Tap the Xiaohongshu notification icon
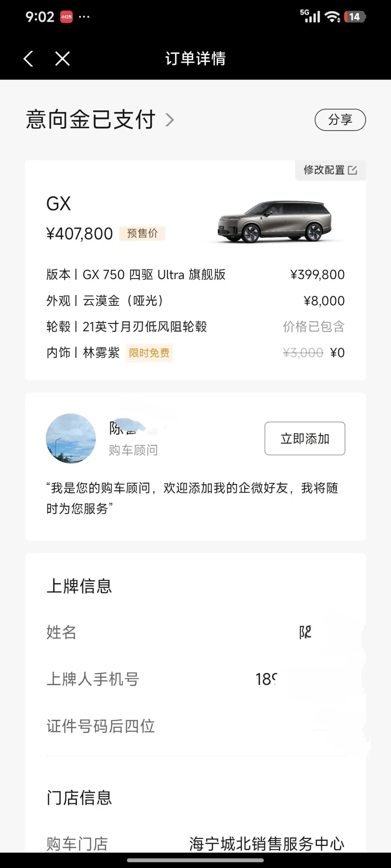Image resolution: width=391 pixels, height=868 pixels. (x=66, y=17)
